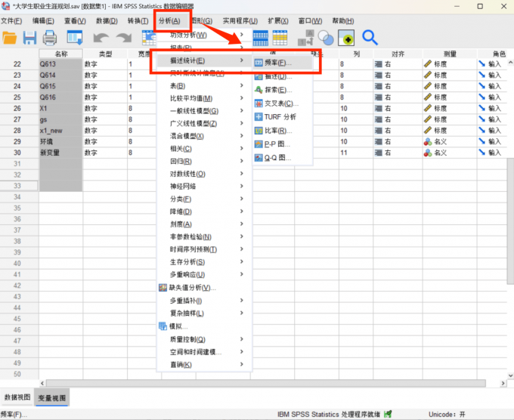
Task: Select the variable name cell gs
Action: (60, 119)
